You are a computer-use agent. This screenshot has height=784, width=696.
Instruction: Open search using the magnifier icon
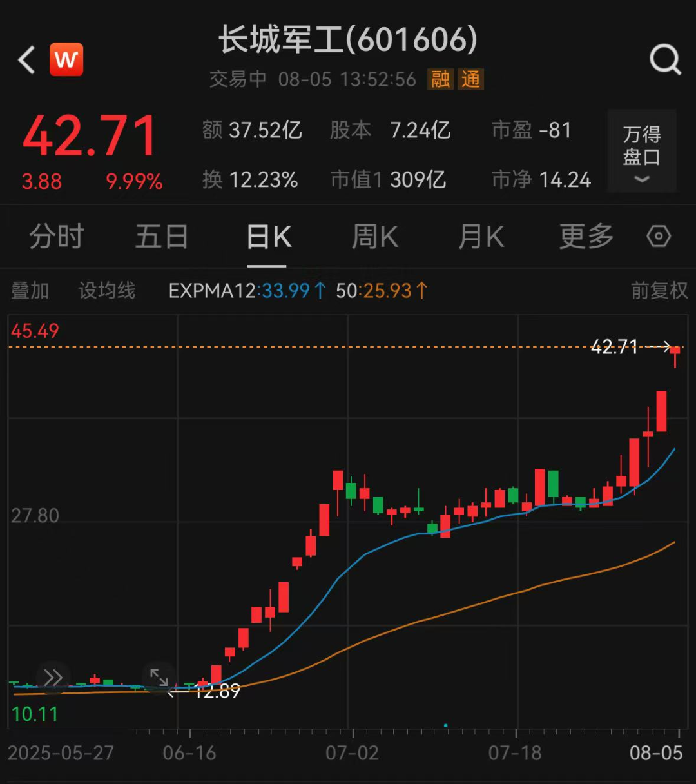665,59
